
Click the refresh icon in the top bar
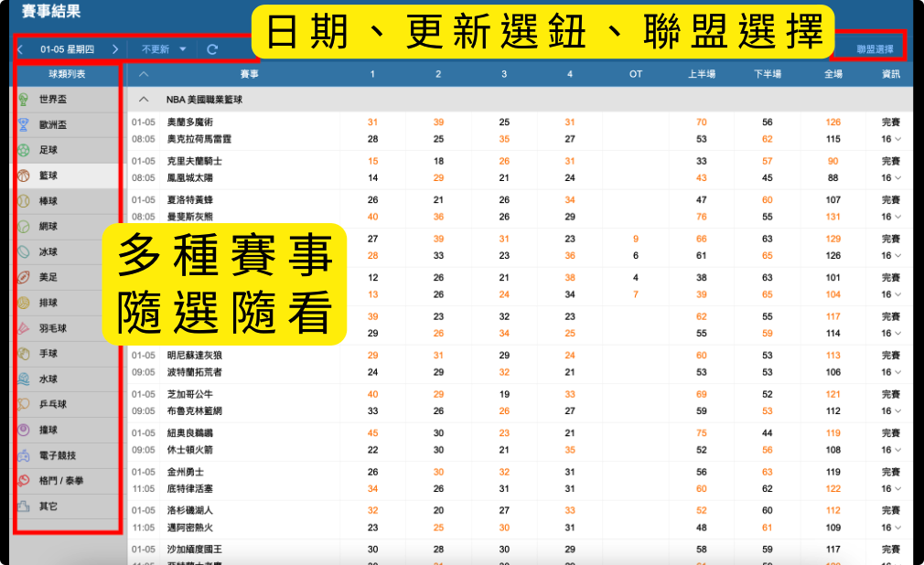click(212, 49)
